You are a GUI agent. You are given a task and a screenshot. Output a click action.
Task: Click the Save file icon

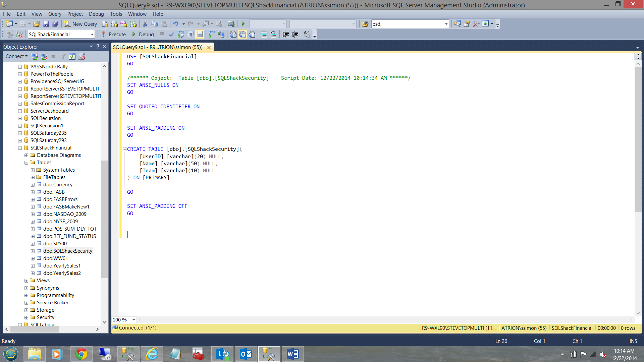point(46,24)
